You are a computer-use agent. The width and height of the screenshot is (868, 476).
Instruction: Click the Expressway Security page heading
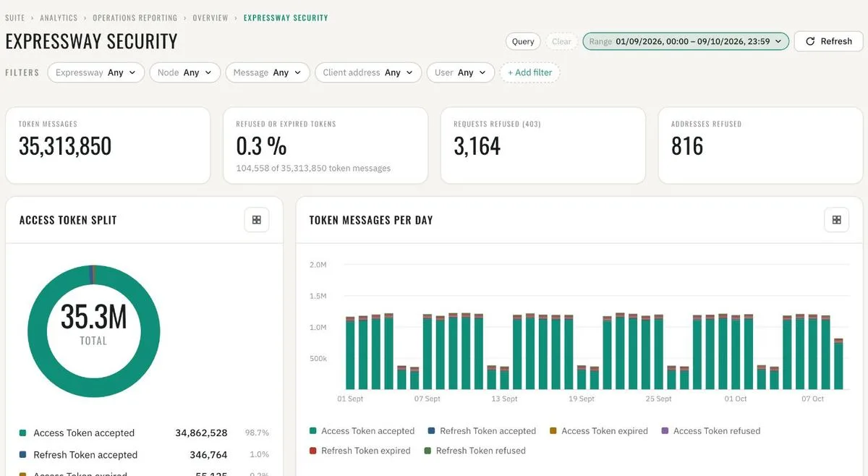91,41
